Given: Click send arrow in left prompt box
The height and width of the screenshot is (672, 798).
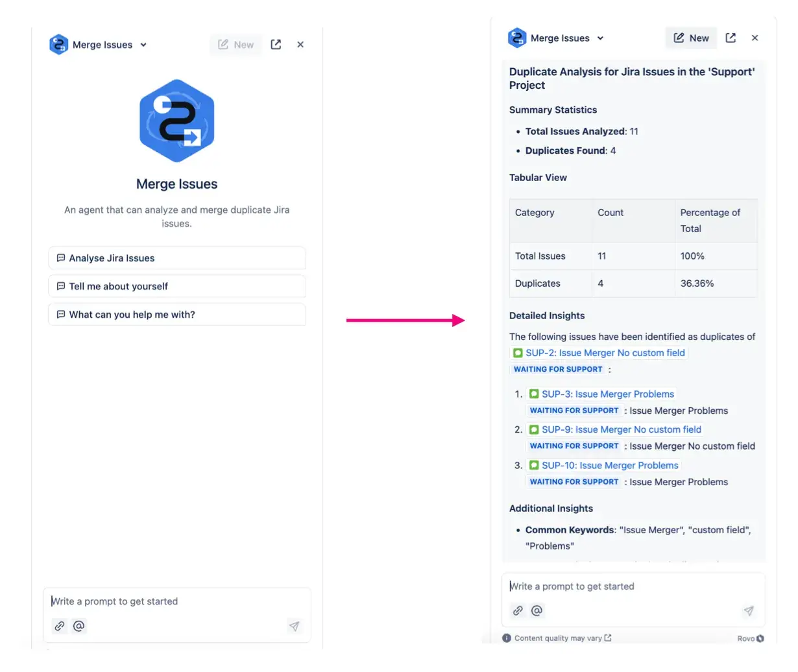Looking at the screenshot, I should click(294, 626).
